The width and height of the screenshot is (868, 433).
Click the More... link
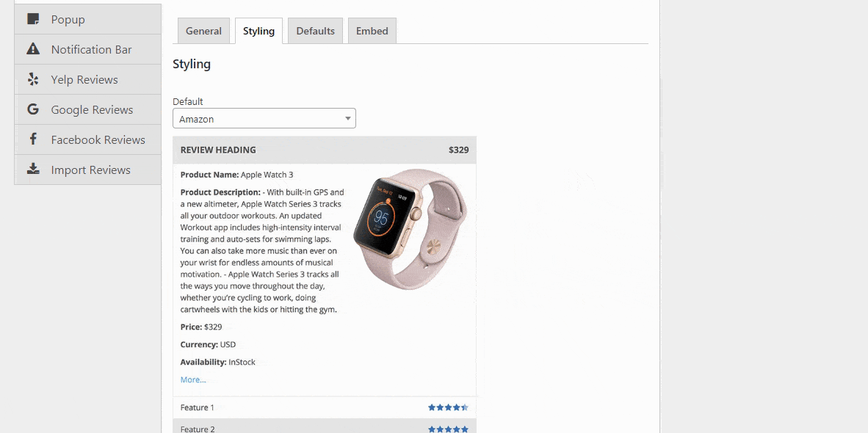tap(193, 379)
